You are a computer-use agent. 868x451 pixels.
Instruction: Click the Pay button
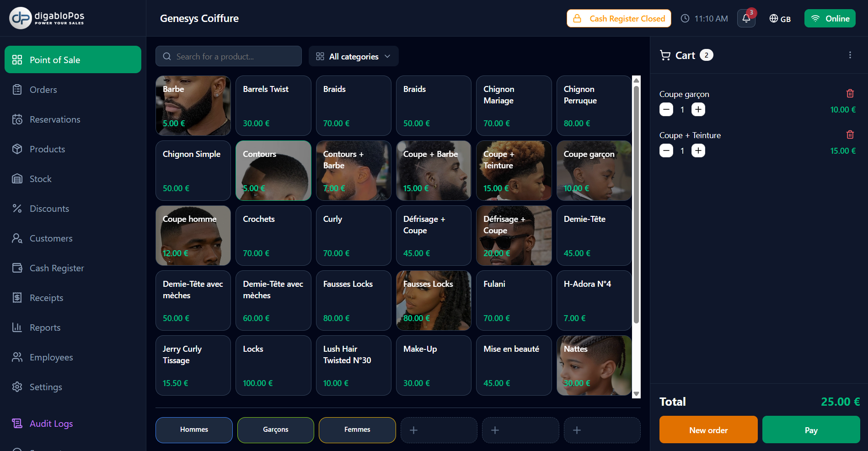pyautogui.click(x=811, y=430)
